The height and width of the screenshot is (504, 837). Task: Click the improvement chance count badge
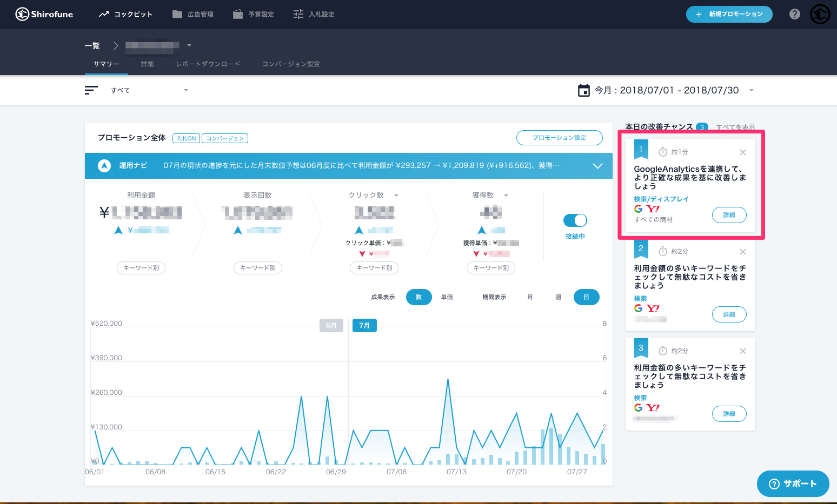pyautogui.click(x=702, y=127)
